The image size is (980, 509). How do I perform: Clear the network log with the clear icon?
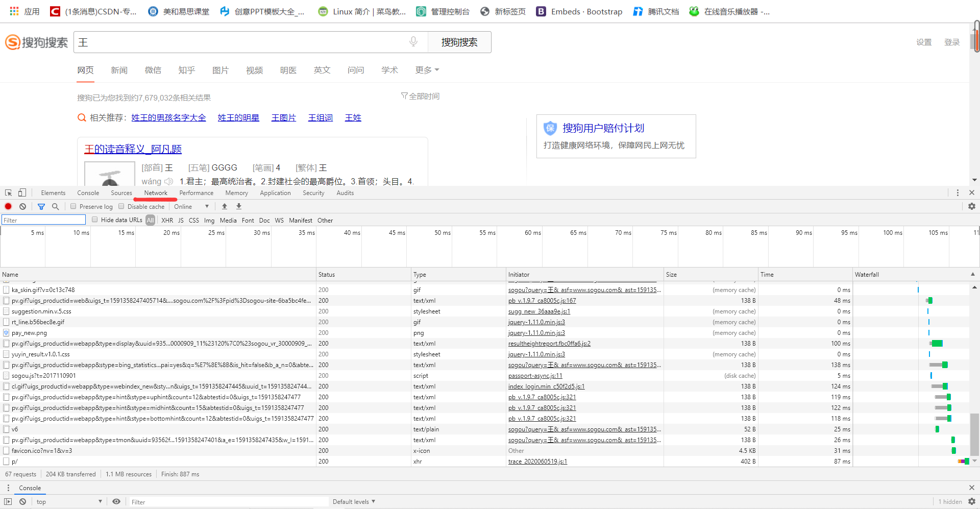pyautogui.click(x=23, y=207)
